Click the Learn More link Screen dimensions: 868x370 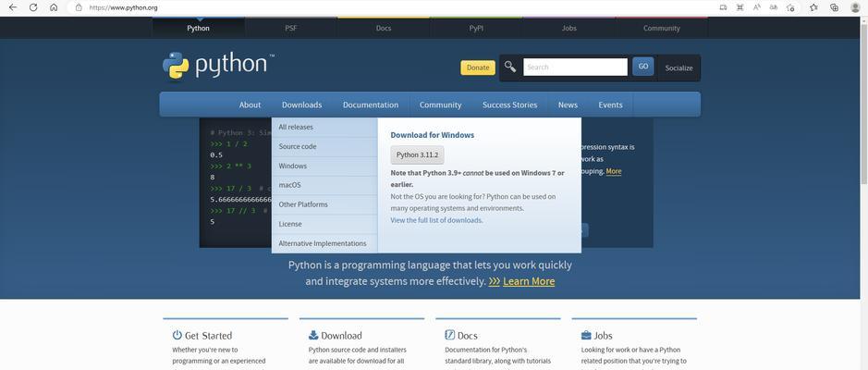[529, 281]
